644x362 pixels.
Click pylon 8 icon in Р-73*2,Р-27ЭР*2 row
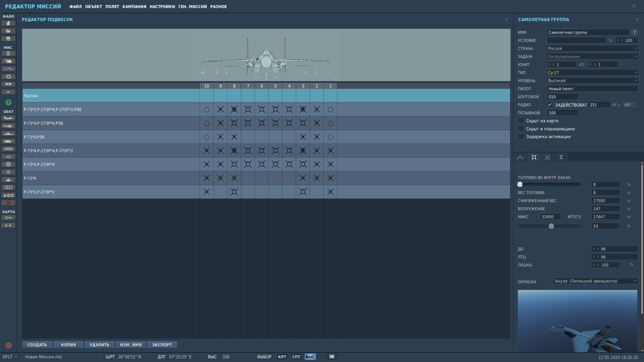(x=234, y=192)
